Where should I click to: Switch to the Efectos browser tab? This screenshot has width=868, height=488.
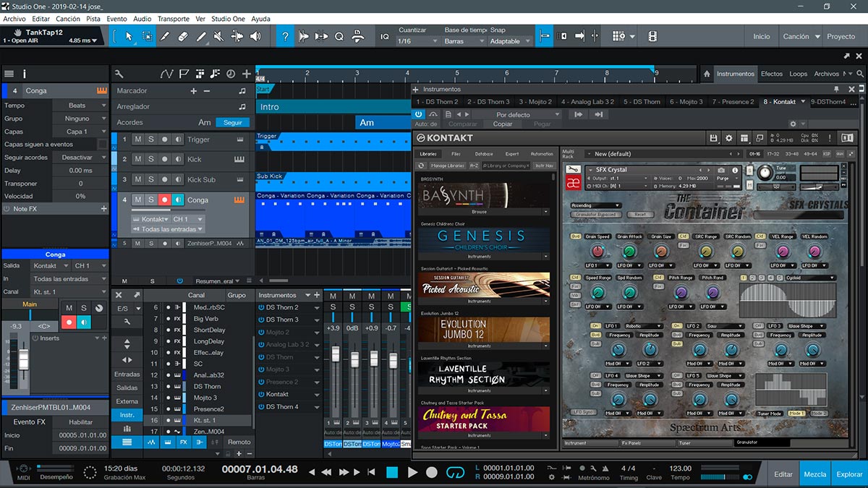click(772, 74)
